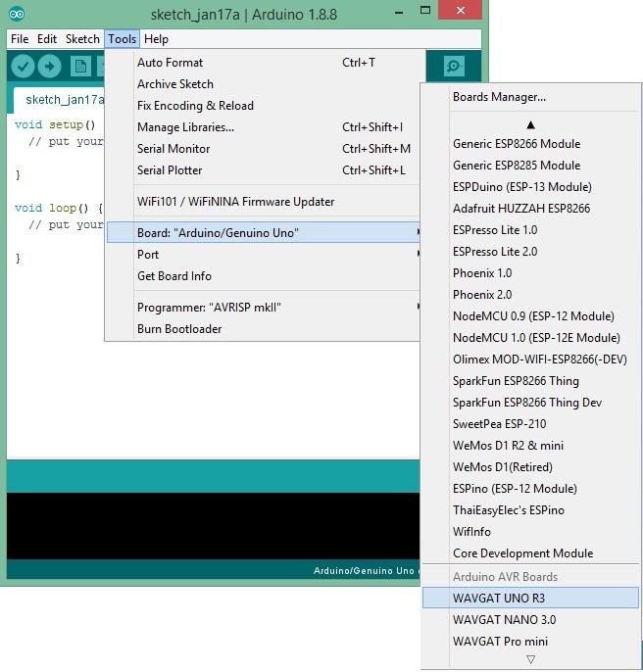Open WiFi101 / WiFiNINA Firmware Updater
This screenshot has width=643, height=672.
coord(262,202)
